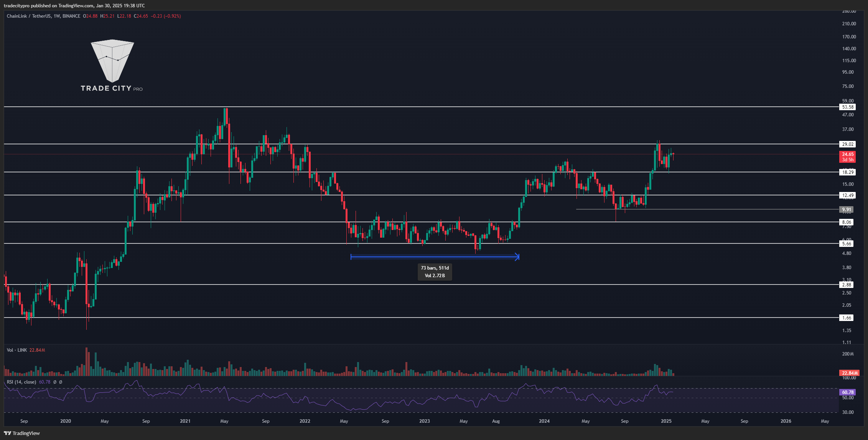Click the 2026 label on time axis

click(786, 421)
